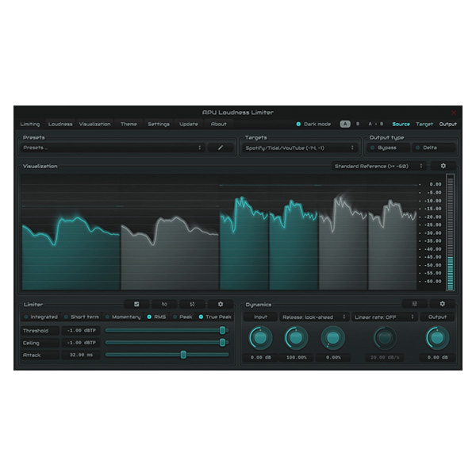Open the Settings tab

(159, 125)
